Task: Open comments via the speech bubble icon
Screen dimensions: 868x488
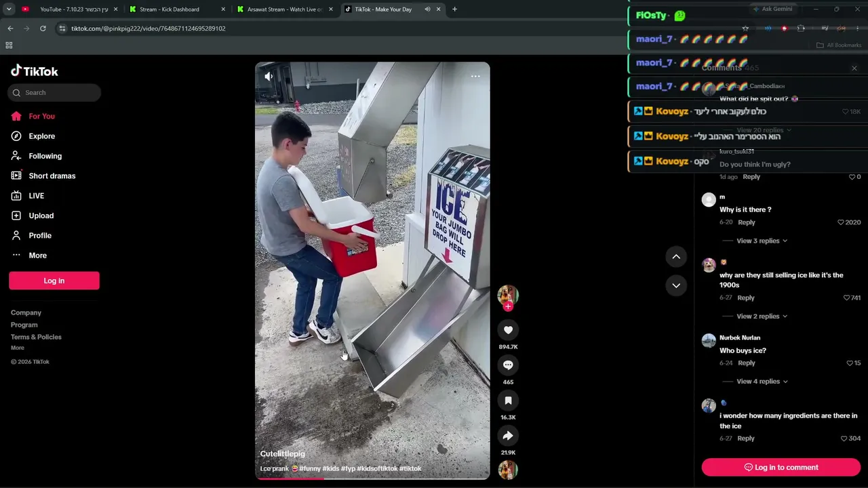Action: [x=508, y=365]
